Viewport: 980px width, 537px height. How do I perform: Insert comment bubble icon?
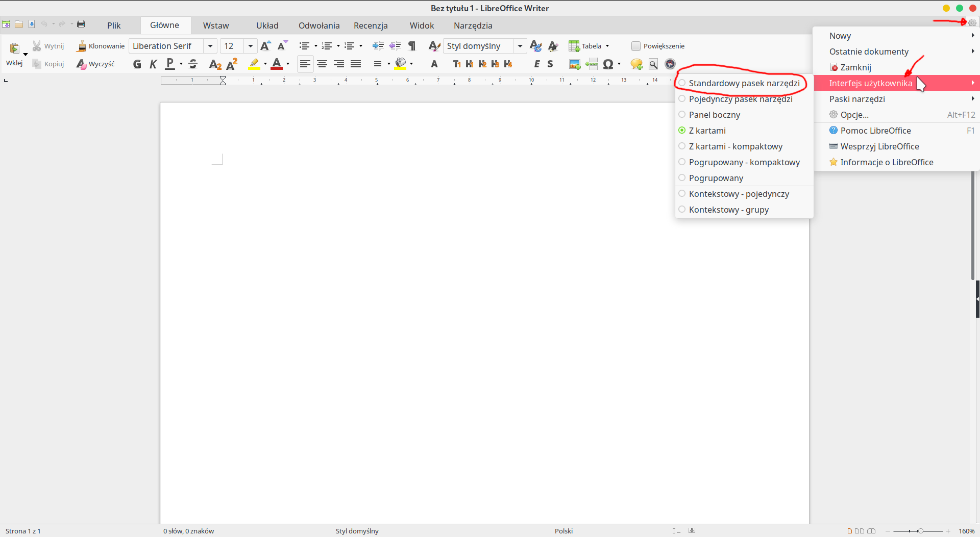click(636, 64)
